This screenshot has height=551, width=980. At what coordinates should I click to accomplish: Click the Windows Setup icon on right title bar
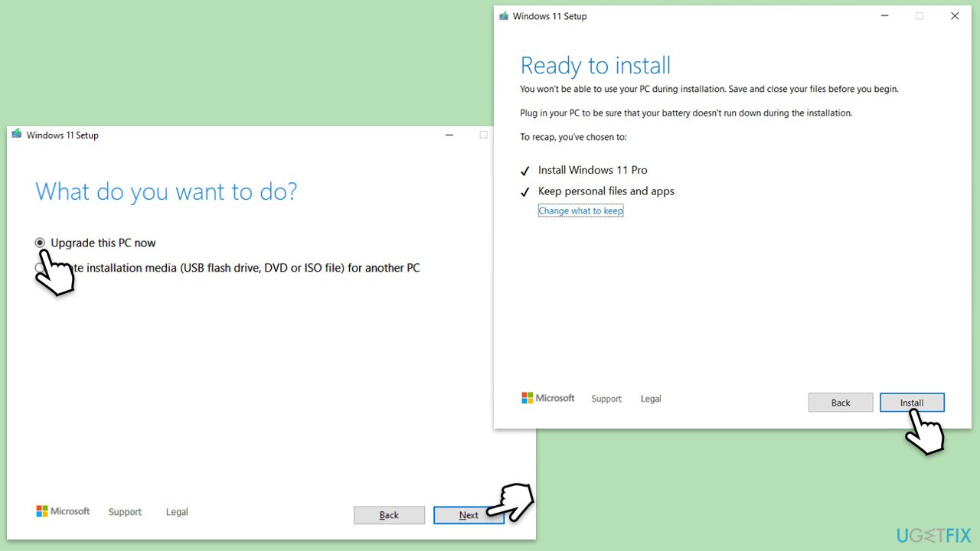pyautogui.click(x=503, y=15)
